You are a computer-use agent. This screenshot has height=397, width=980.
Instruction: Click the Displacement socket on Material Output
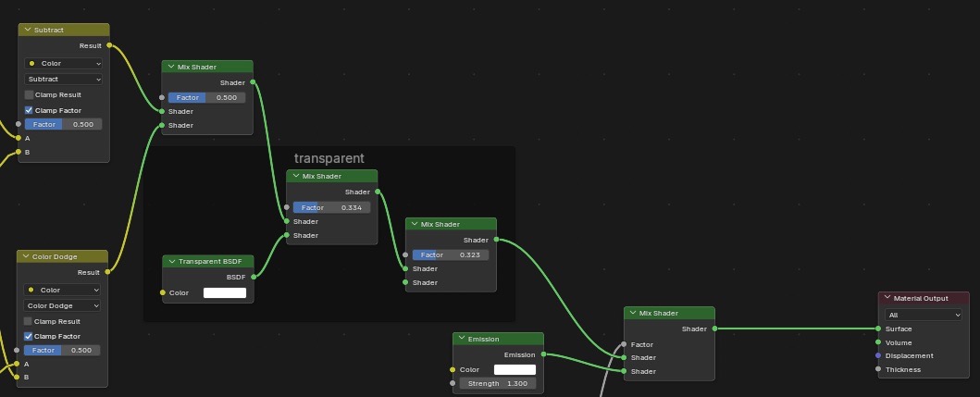point(878,355)
